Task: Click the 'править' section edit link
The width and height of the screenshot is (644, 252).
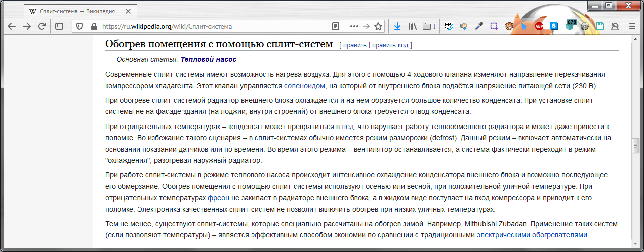Action: 355,45
